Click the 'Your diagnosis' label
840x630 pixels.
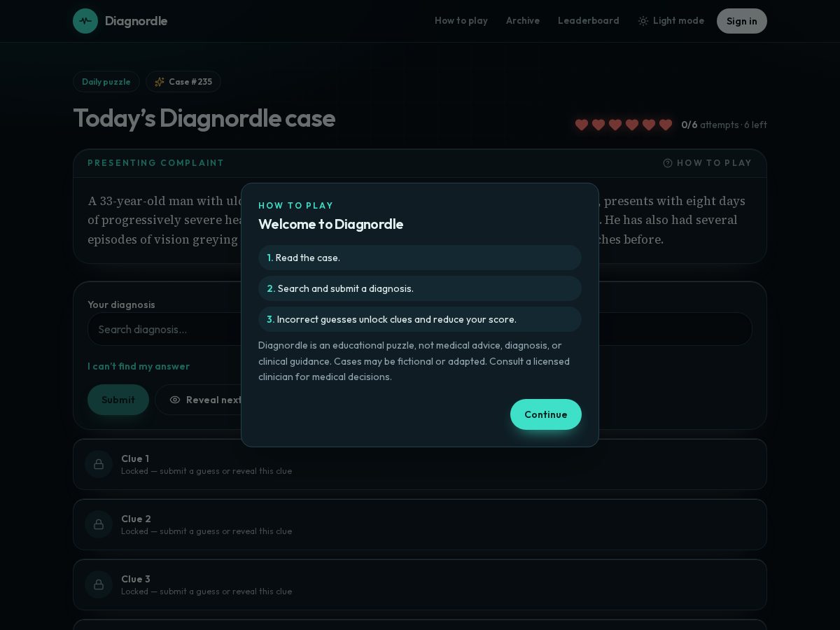tap(121, 304)
